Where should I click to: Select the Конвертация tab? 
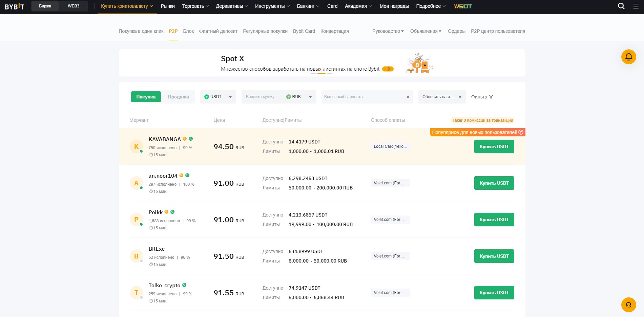[335, 31]
